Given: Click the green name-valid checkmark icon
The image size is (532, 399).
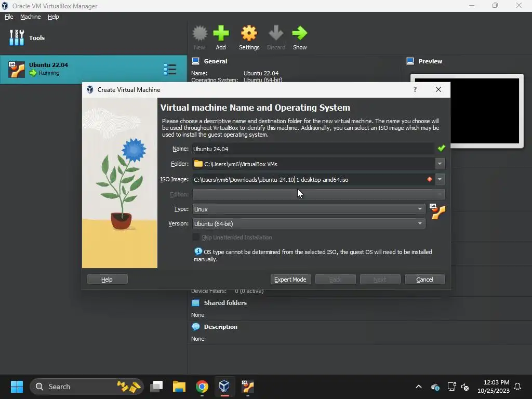Looking at the screenshot, I should pos(441,148).
